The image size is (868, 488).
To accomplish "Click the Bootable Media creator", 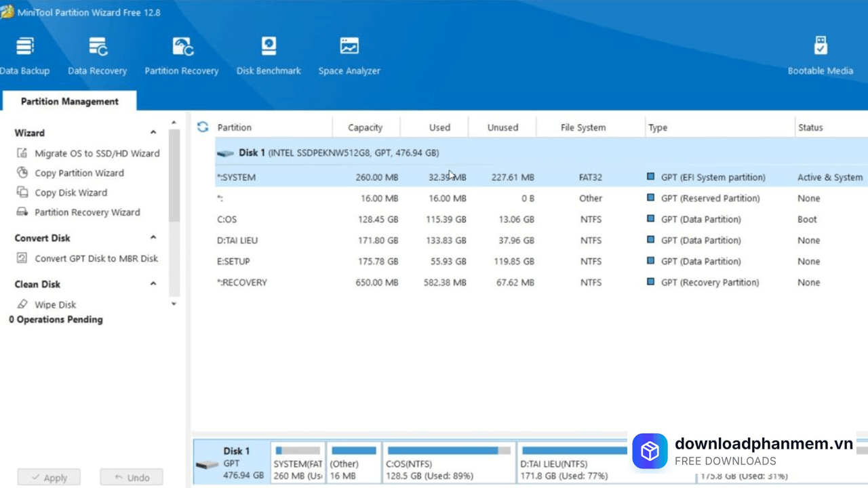I will pos(821,54).
